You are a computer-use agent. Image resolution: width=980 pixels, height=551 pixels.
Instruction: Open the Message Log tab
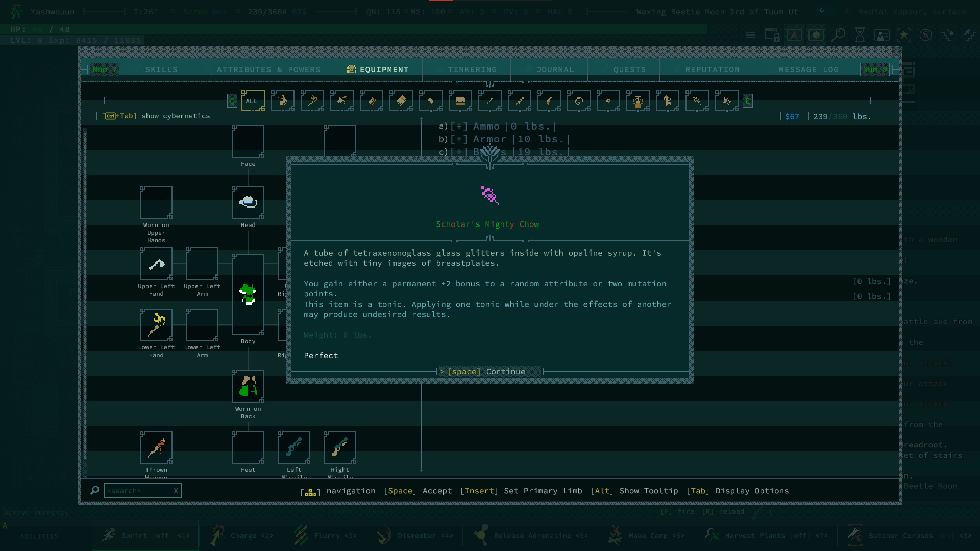[804, 70]
